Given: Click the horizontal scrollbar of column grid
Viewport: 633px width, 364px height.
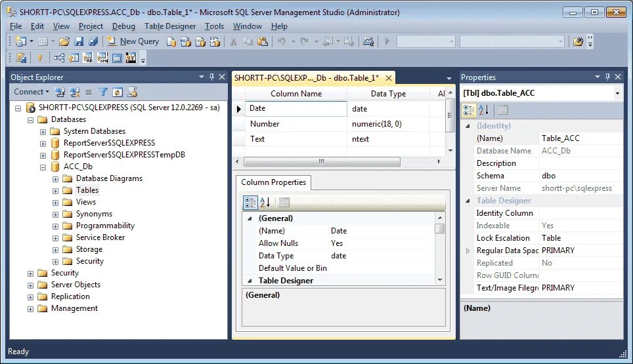Looking at the screenshot, I should tap(322, 161).
